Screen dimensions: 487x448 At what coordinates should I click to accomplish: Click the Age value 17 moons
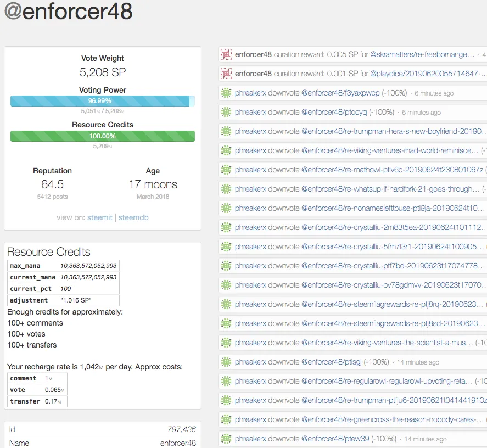point(153,184)
